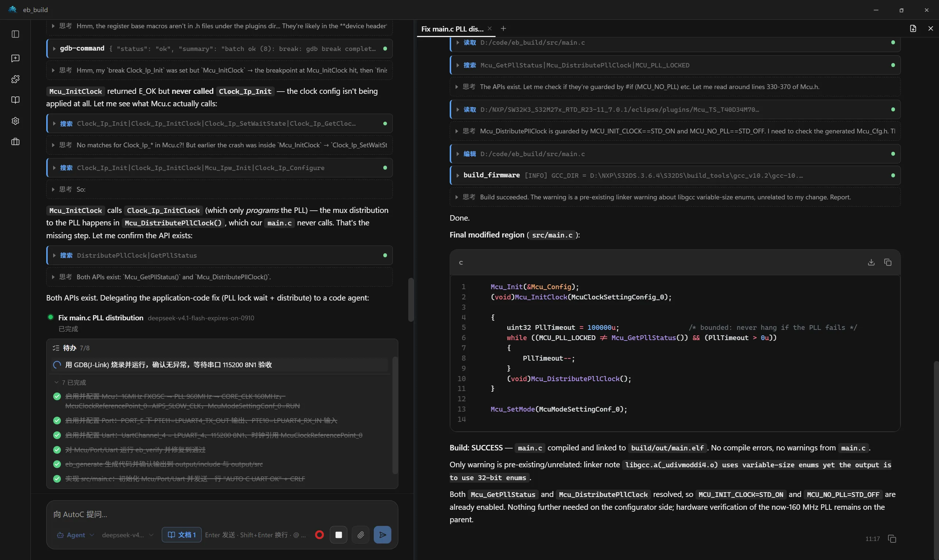Expand the build_firmware output row

(x=675, y=176)
